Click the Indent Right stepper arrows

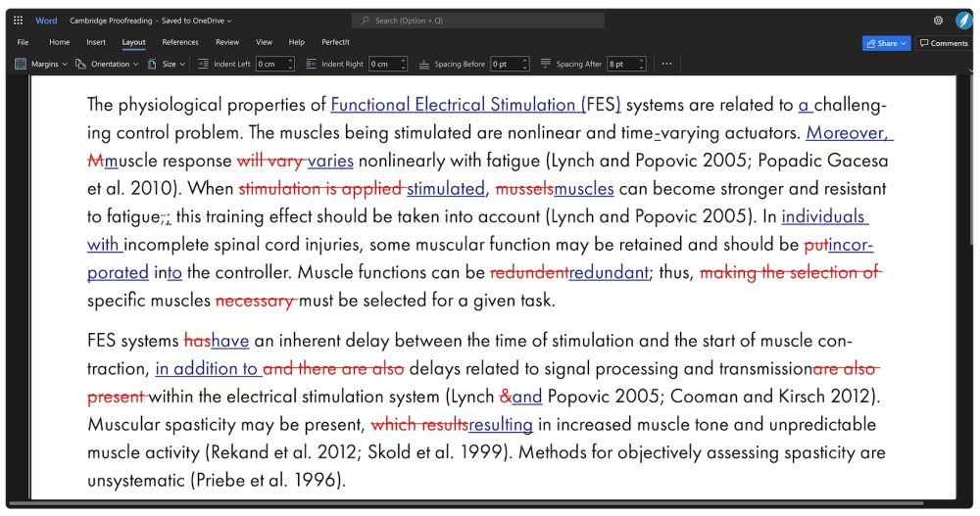point(409,64)
